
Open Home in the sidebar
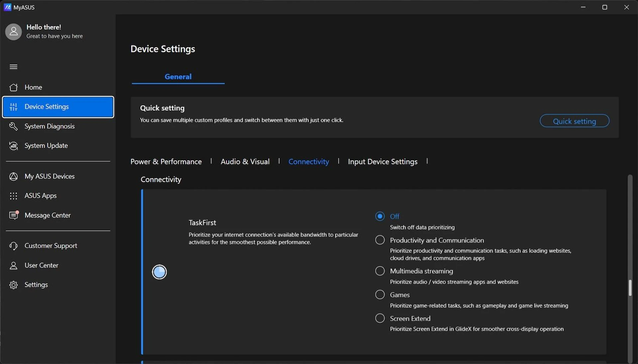pyautogui.click(x=58, y=87)
